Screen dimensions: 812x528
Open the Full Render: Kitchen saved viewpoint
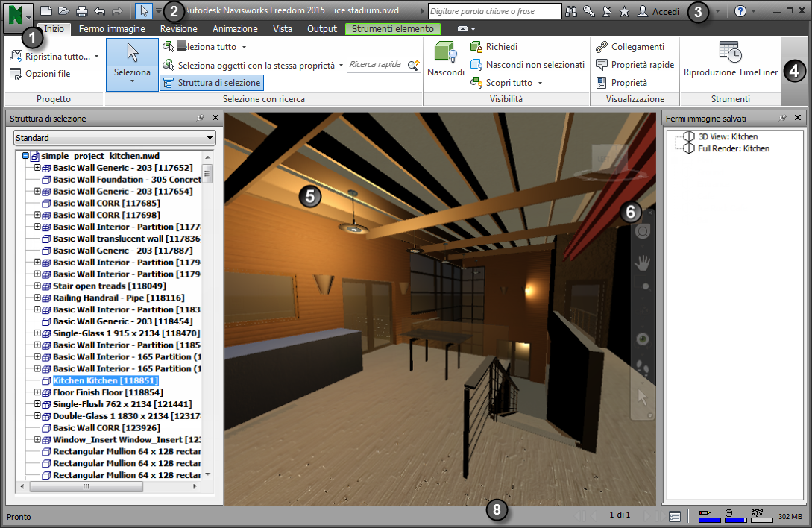pyautogui.click(x=734, y=148)
